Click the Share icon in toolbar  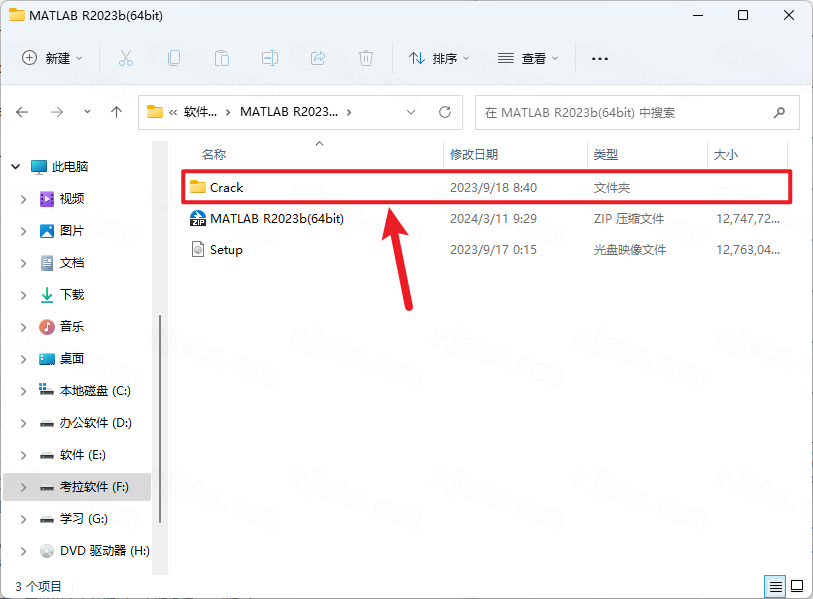click(318, 58)
